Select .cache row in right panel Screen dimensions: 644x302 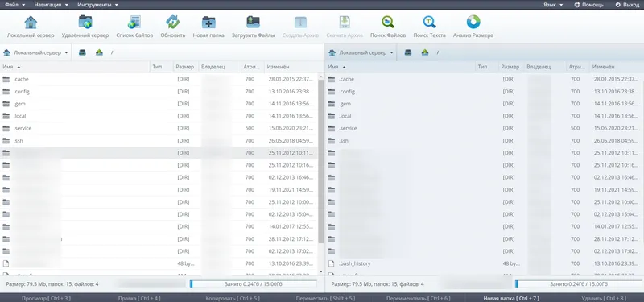485,79
